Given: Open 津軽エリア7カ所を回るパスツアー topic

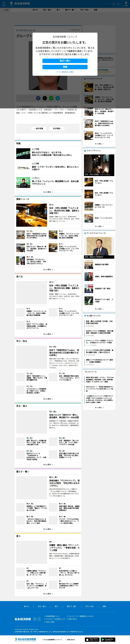Looking at the screenshot, I should [99, 361].
